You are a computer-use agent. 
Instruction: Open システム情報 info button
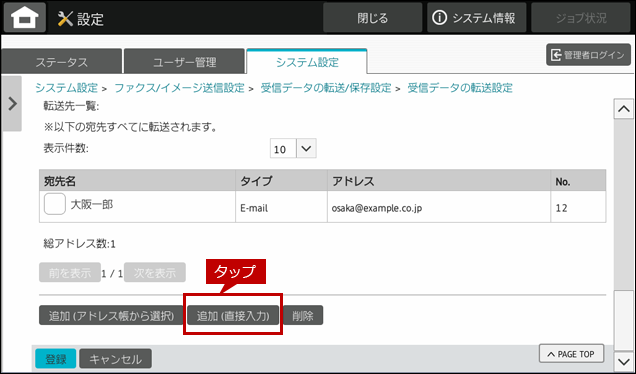pyautogui.click(x=476, y=18)
